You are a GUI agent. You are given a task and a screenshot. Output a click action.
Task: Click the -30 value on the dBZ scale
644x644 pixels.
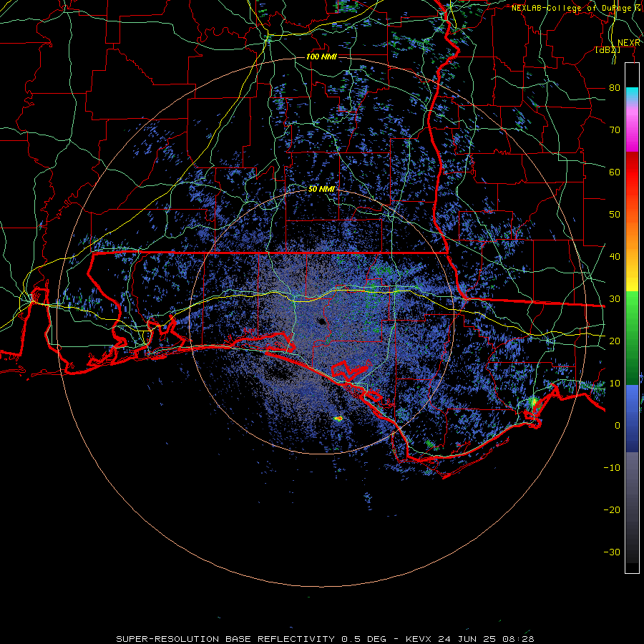click(x=612, y=552)
